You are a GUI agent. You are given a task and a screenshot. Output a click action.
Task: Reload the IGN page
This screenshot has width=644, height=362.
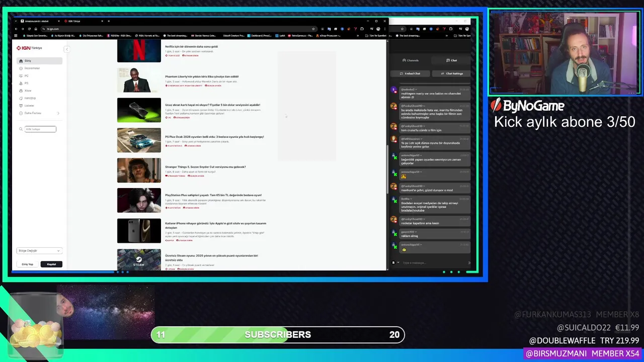pyautogui.click(x=29, y=29)
